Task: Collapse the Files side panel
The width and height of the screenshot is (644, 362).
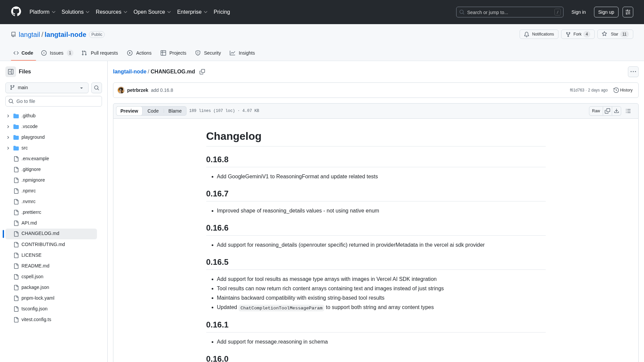Action: tap(11, 72)
